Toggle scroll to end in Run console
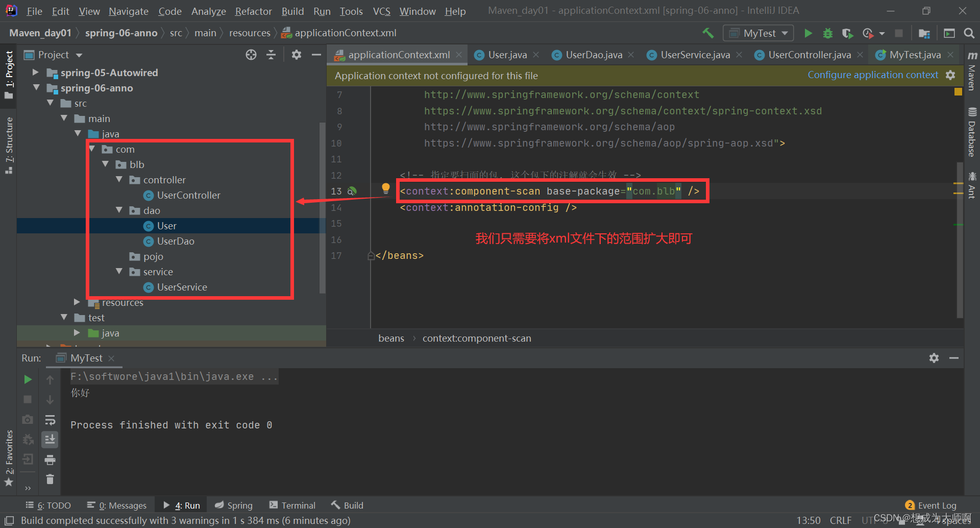This screenshot has width=980, height=528. (50, 440)
